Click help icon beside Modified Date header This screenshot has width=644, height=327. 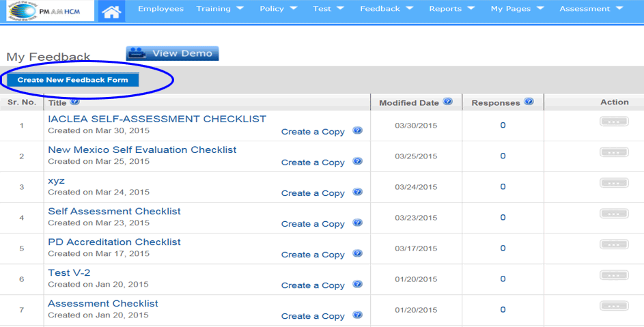point(448,102)
